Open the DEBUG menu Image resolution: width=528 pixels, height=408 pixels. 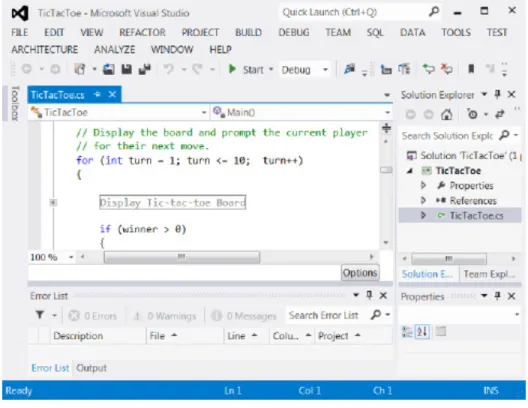point(294,32)
